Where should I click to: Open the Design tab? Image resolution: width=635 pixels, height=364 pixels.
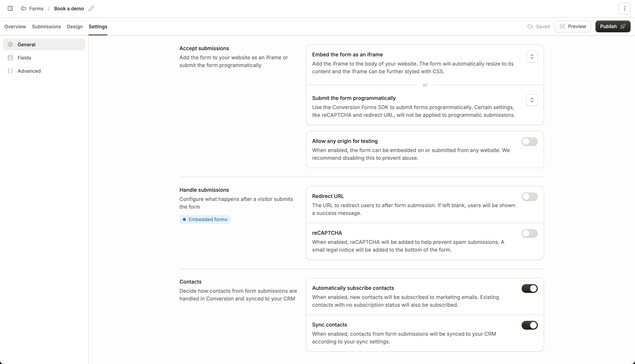(75, 26)
